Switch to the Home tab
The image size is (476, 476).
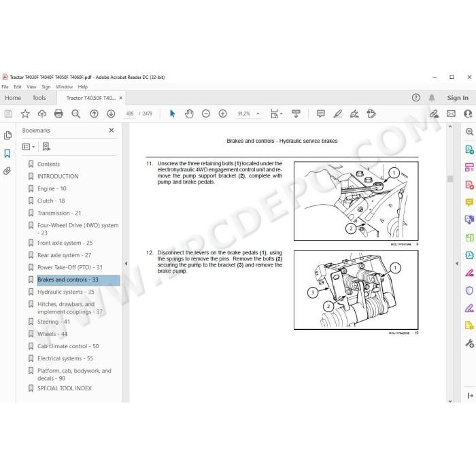(13, 98)
